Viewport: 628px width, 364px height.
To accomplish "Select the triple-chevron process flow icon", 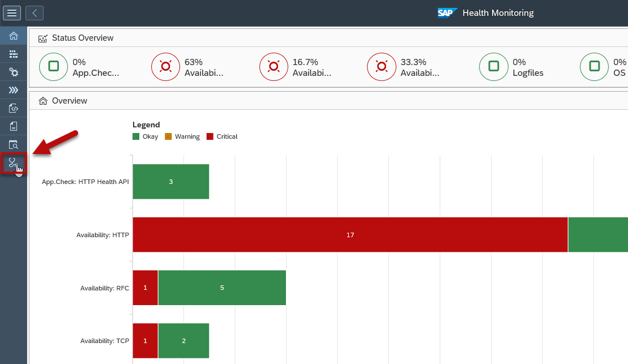I will pyautogui.click(x=14, y=90).
